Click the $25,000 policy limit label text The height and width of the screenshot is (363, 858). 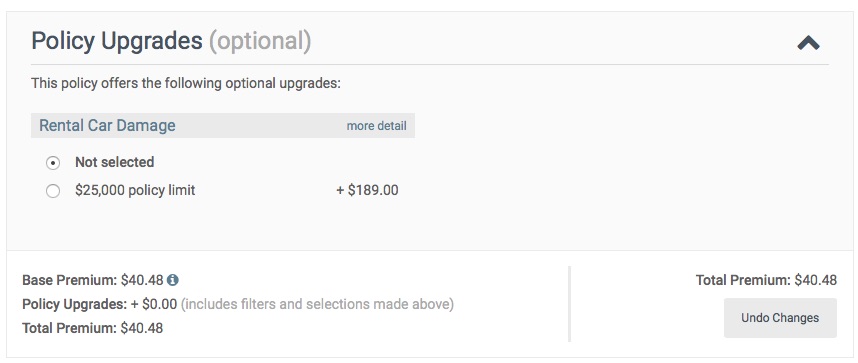135,191
